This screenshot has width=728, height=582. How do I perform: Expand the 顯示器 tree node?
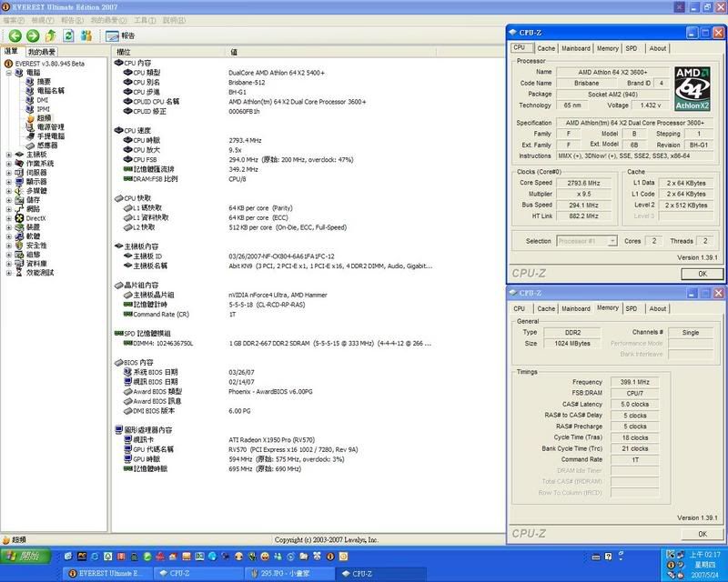(x=9, y=182)
